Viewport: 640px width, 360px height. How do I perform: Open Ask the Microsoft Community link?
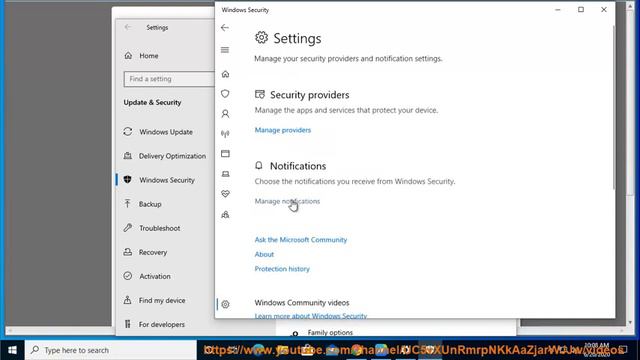[301, 240]
